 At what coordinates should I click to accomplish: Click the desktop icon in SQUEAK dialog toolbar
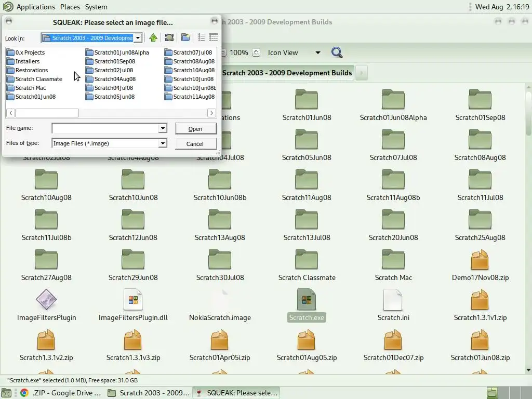(x=169, y=37)
